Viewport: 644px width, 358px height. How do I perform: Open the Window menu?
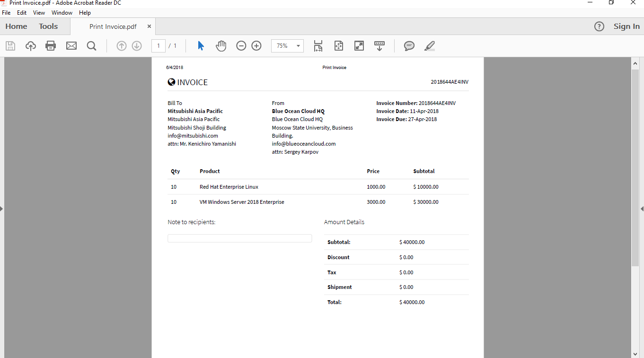point(62,13)
